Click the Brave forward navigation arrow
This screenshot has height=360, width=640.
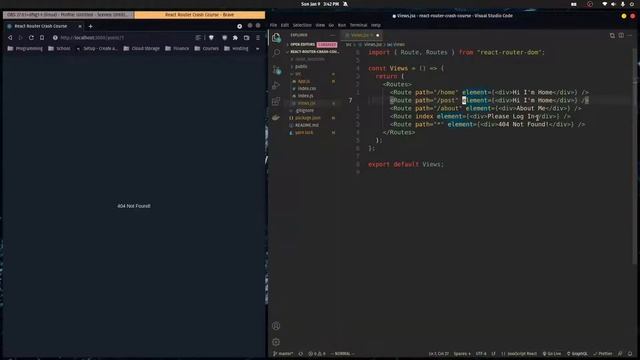pyautogui.click(x=20, y=38)
